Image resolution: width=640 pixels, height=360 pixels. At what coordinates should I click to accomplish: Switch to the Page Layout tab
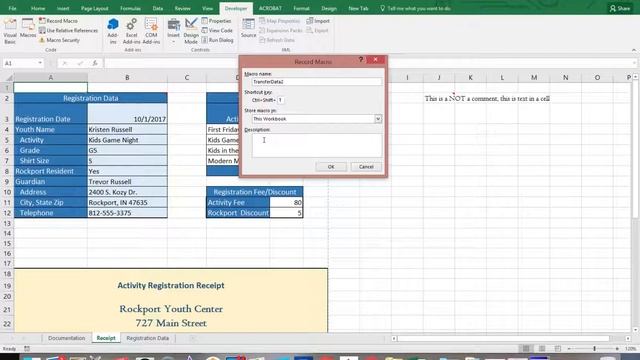(94, 8)
